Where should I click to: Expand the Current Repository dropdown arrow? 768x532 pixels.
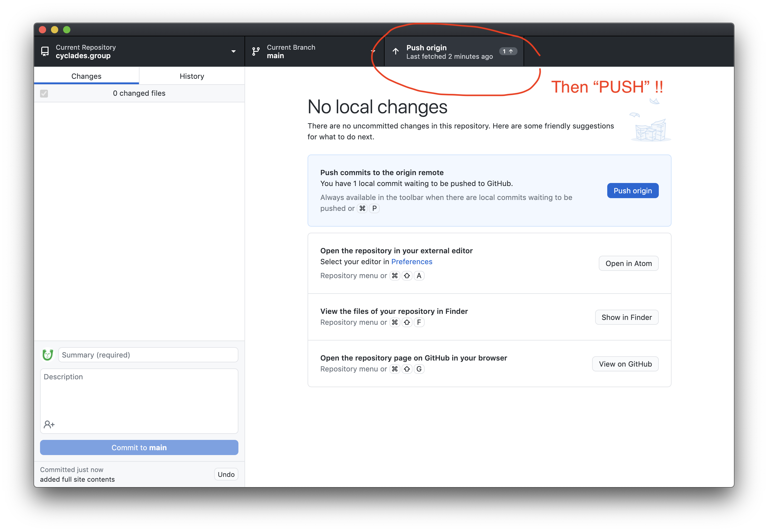click(x=234, y=51)
